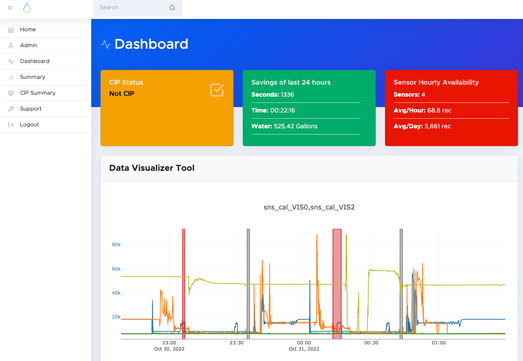Click the Home house icon
Viewport: 523px width, 361px height.
coord(11,30)
